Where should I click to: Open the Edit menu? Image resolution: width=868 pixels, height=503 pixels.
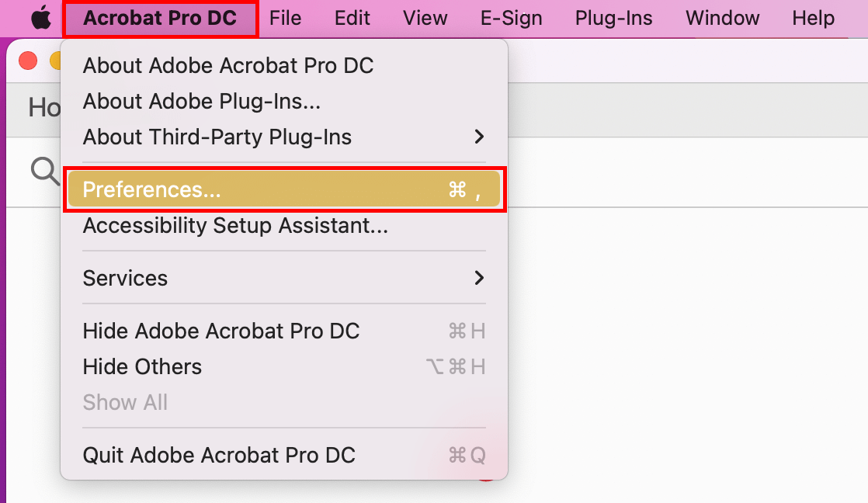click(x=352, y=18)
